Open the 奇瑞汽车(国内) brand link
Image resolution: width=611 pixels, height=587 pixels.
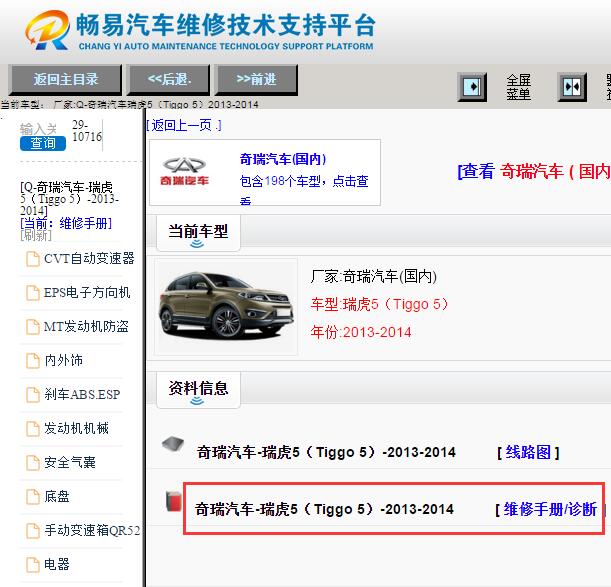click(283, 159)
